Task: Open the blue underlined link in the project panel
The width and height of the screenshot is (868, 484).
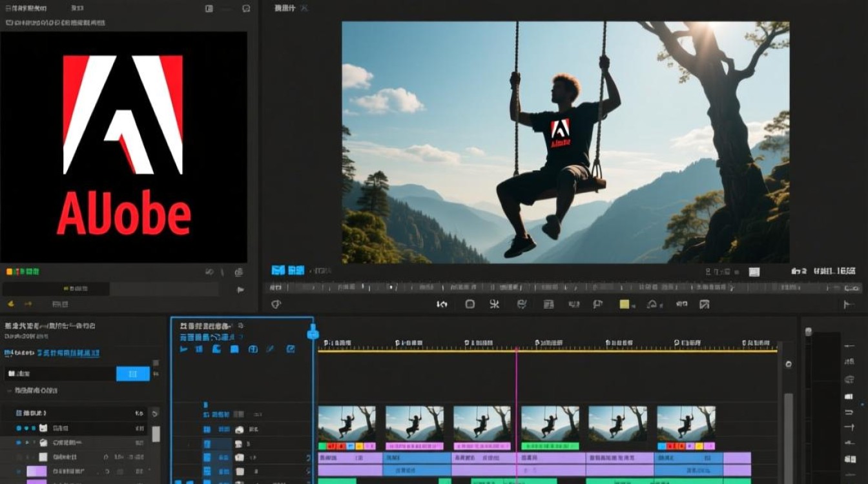Action: (x=68, y=353)
